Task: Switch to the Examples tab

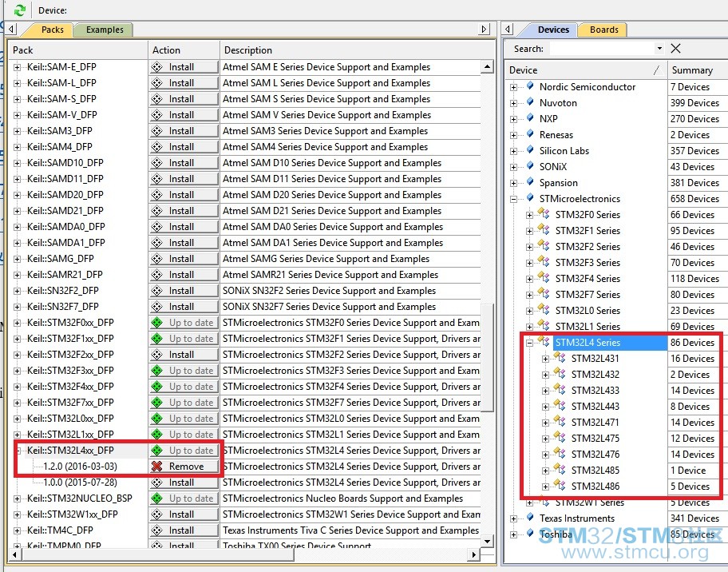Action: click(x=105, y=30)
